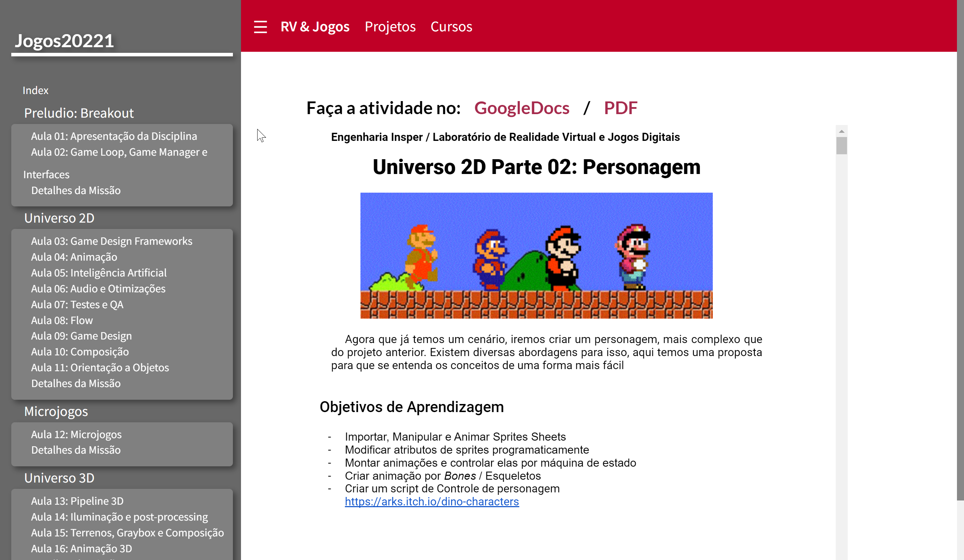This screenshot has height=560, width=964.
Task: Open Aula 14: Iluminação e post-processing
Action: [119, 517]
